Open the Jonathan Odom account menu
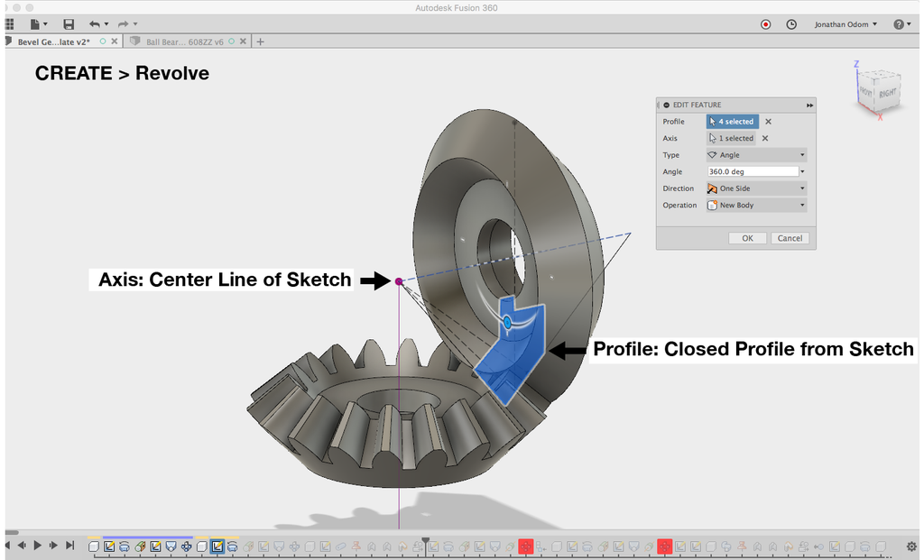 tap(845, 24)
